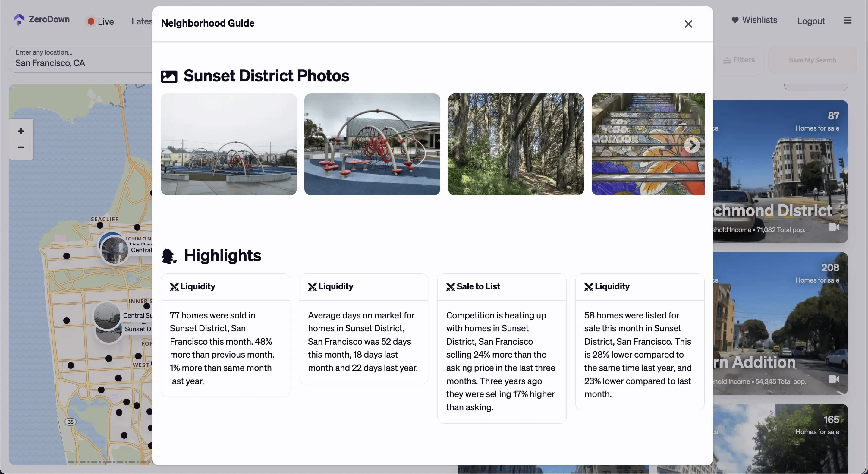The height and width of the screenshot is (474, 868).
Task: Click the highway 35 shield on map
Action: (x=71, y=422)
